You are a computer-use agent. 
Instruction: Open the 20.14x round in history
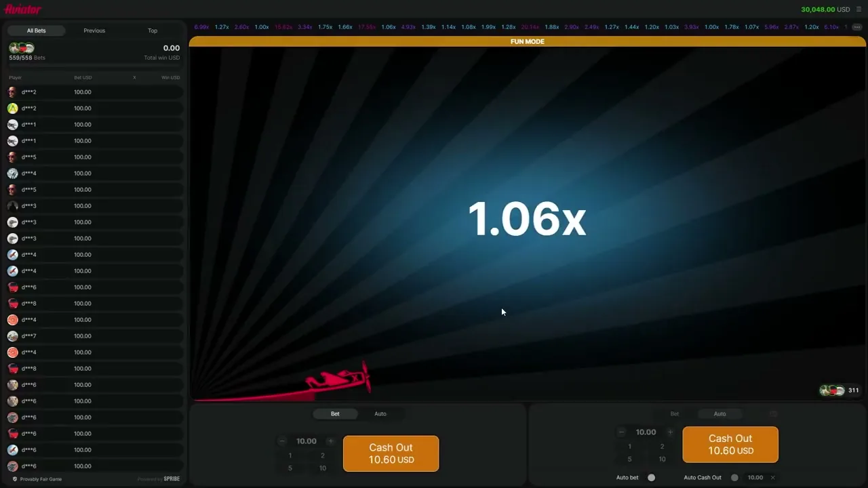tap(530, 27)
